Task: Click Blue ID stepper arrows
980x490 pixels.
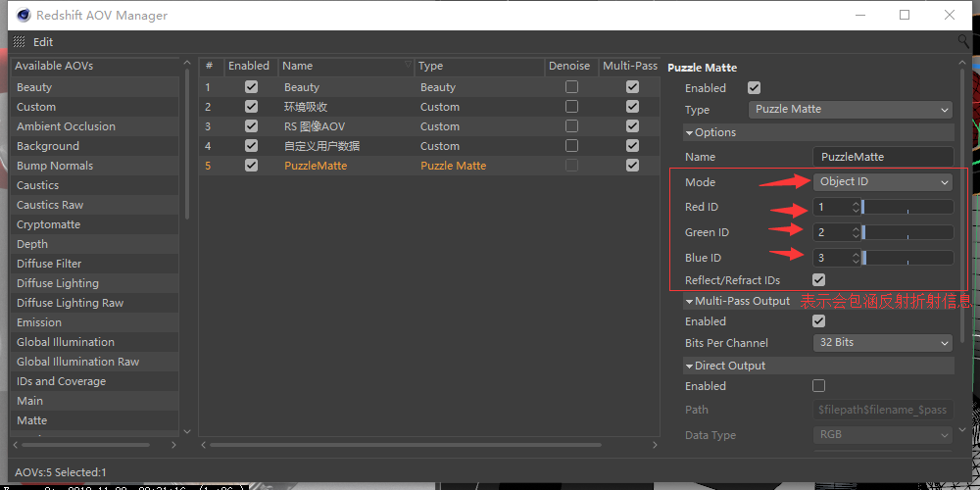Action: pos(856,258)
